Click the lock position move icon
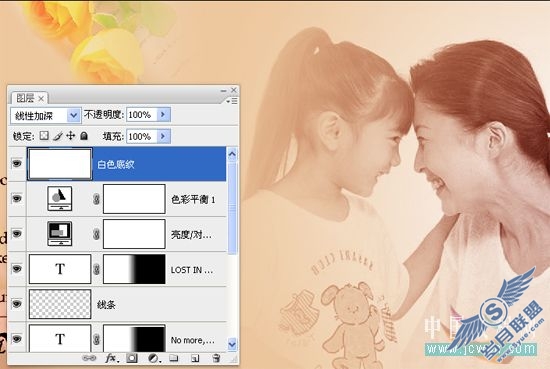550x369 pixels. [x=71, y=136]
